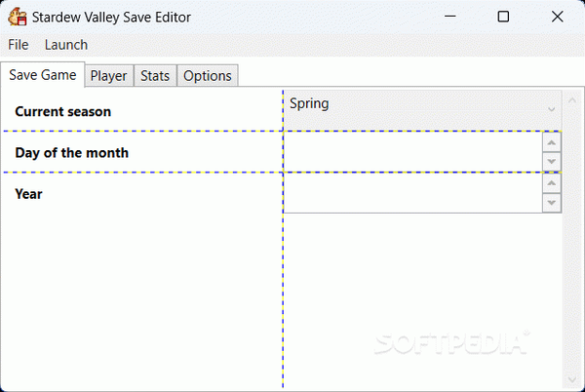Switch to the Player tab
The width and height of the screenshot is (585, 392).
coord(108,76)
